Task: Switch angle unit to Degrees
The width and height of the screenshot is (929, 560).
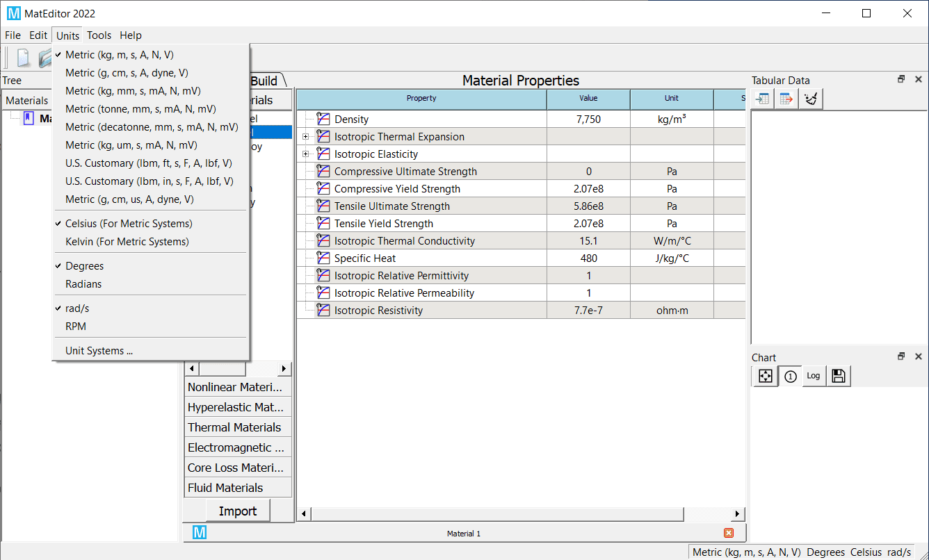Action: click(151, 266)
